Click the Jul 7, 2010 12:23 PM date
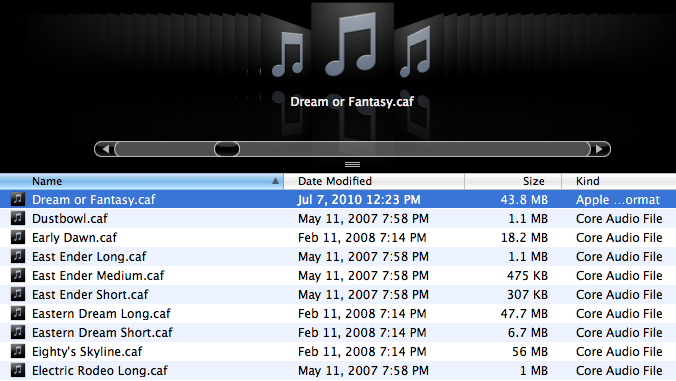This screenshot has height=381, width=676. (x=359, y=200)
